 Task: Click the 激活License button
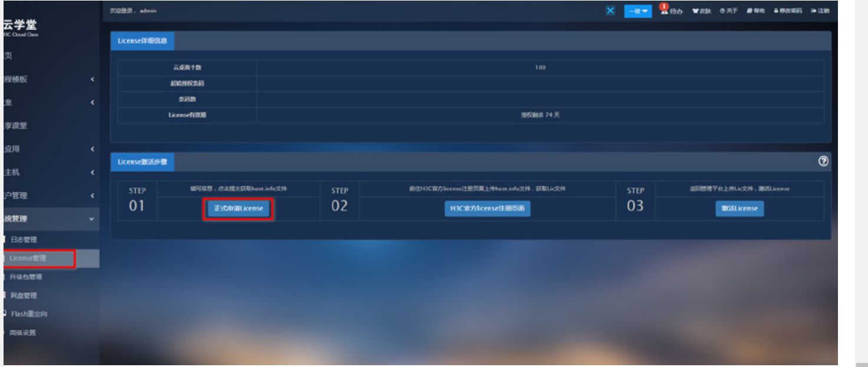(x=740, y=209)
